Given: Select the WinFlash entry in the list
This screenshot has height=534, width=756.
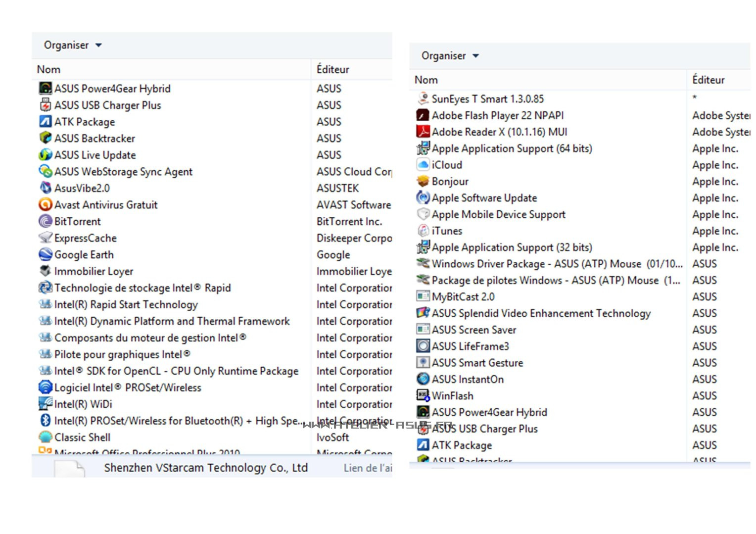Looking at the screenshot, I should tap(452, 396).
